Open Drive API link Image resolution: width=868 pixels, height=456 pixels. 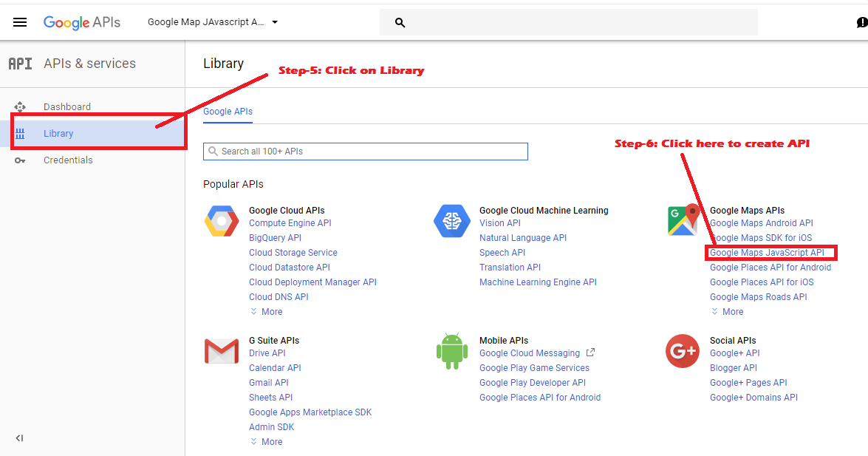pyautogui.click(x=267, y=353)
